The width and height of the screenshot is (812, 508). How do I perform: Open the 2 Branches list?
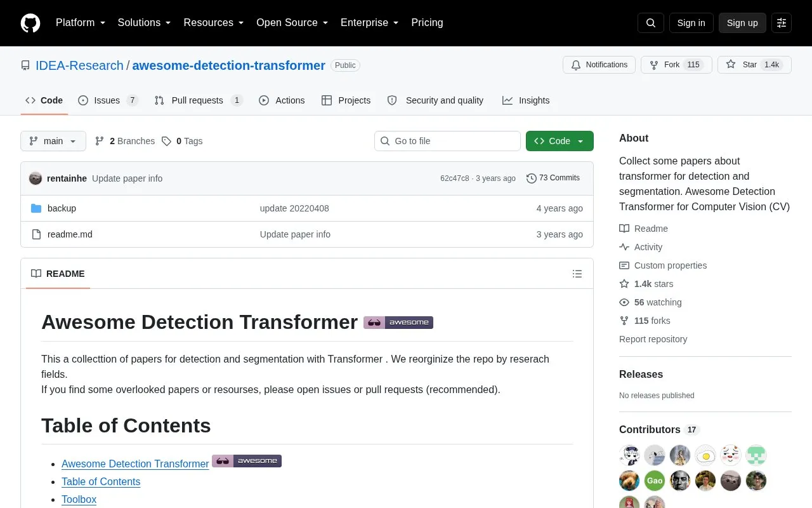(125, 141)
